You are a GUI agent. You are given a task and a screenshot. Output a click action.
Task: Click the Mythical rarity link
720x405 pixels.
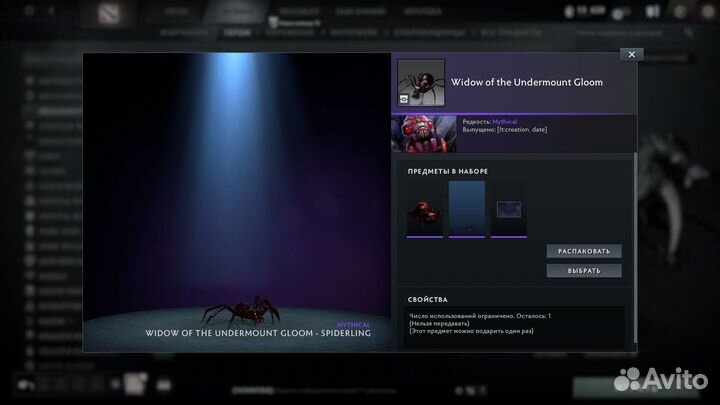505,122
